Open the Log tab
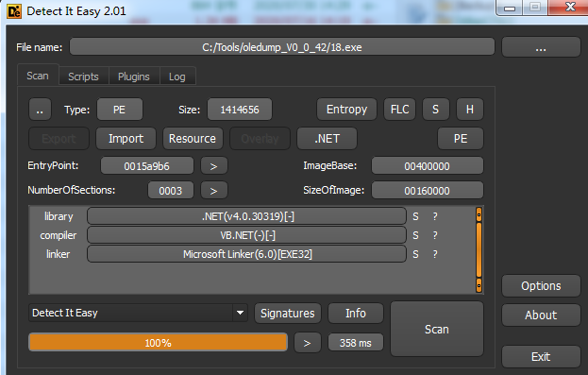Screen dimensions: 588x375 click(x=177, y=77)
